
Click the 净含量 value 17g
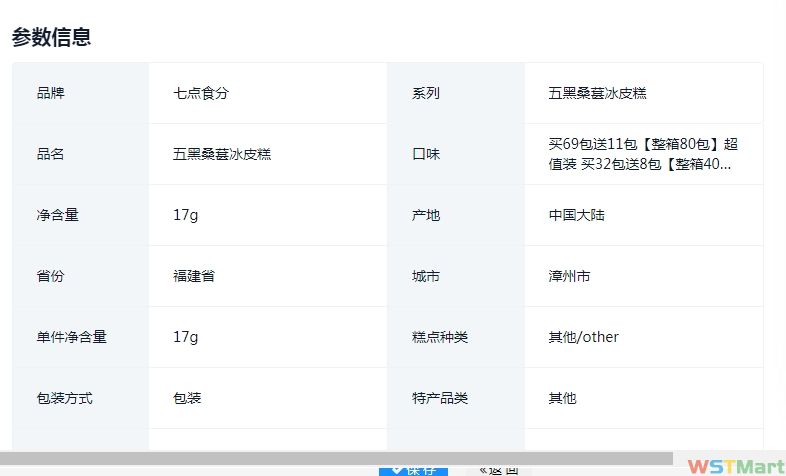click(185, 215)
